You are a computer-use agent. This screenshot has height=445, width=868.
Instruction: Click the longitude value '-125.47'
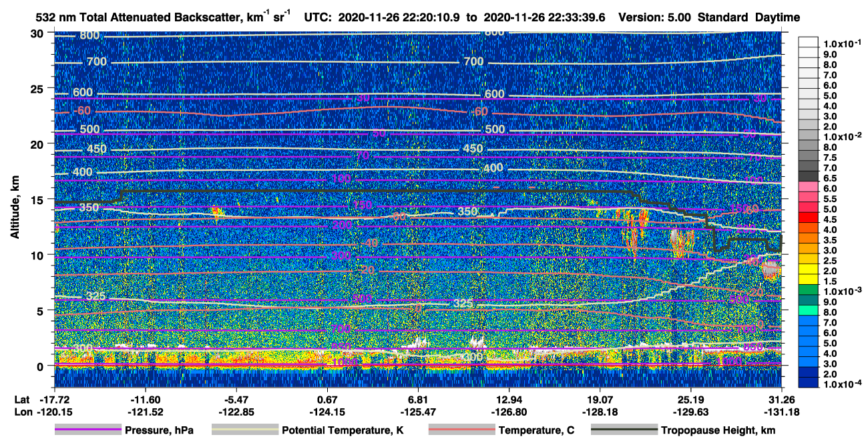point(418,411)
